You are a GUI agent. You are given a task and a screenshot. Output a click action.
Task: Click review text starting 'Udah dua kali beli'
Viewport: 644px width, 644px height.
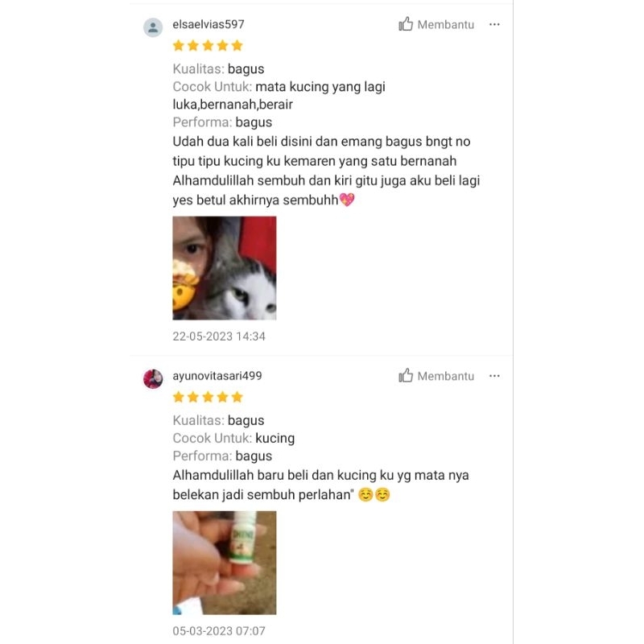coord(326,171)
